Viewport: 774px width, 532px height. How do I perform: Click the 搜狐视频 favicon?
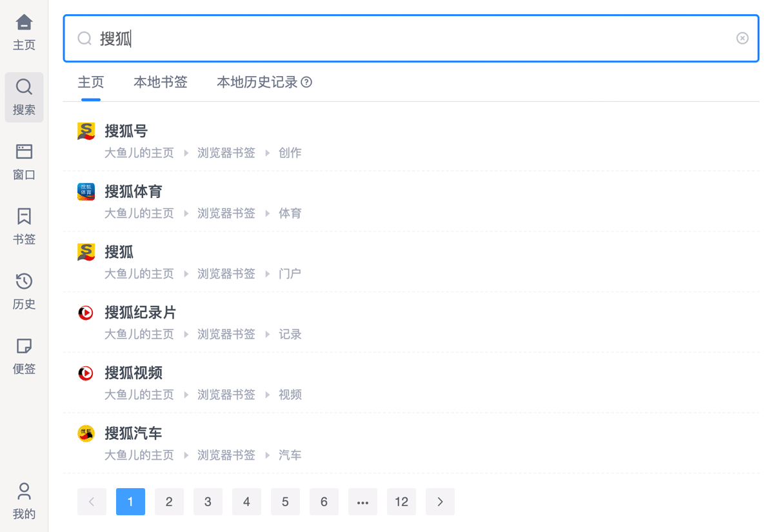coord(86,373)
